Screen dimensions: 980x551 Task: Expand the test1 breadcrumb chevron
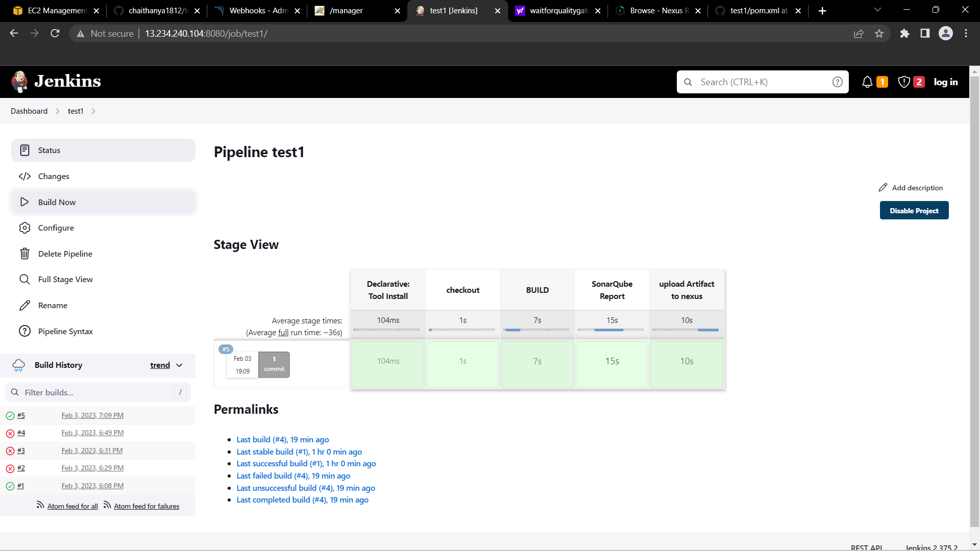[93, 111]
